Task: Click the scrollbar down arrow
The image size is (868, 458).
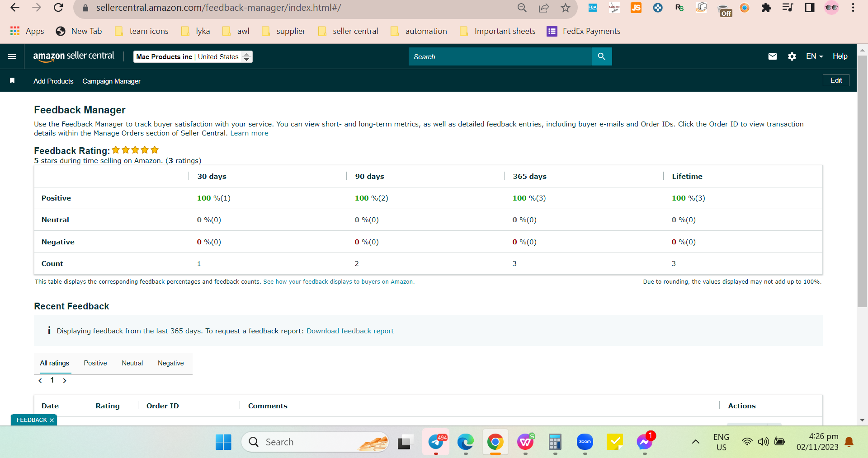Action: tap(862, 420)
